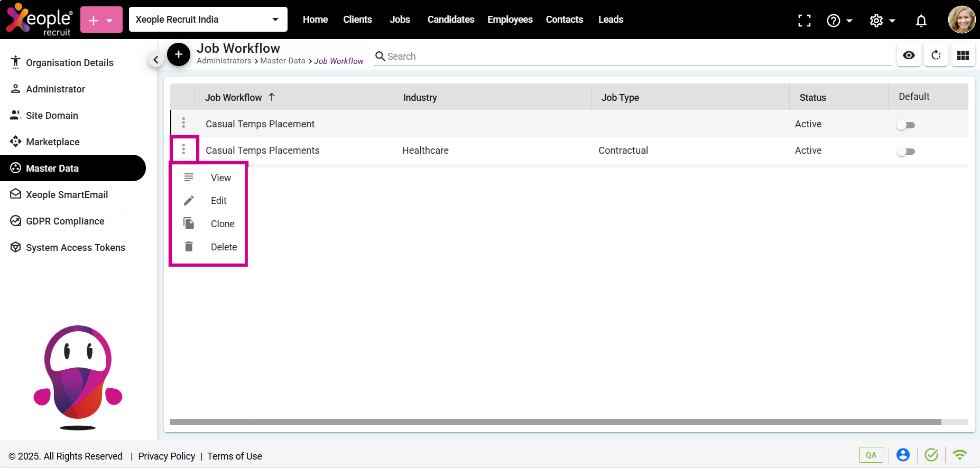The height and width of the screenshot is (468, 980).
Task: Switch to grid view icon
Action: point(963,55)
